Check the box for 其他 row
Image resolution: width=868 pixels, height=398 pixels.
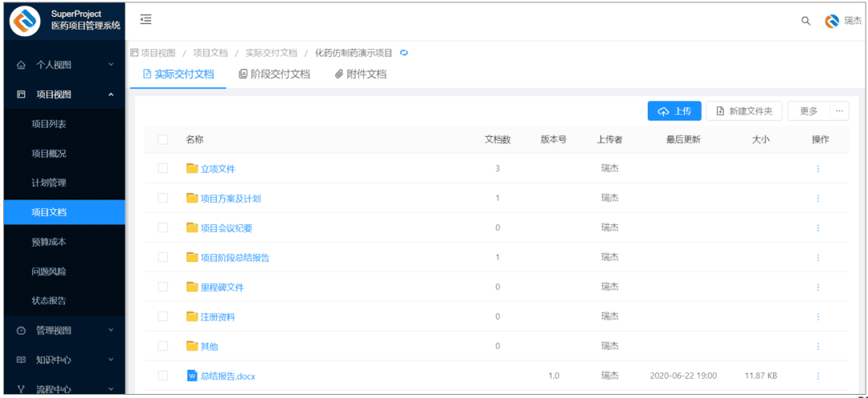pyautogui.click(x=162, y=346)
